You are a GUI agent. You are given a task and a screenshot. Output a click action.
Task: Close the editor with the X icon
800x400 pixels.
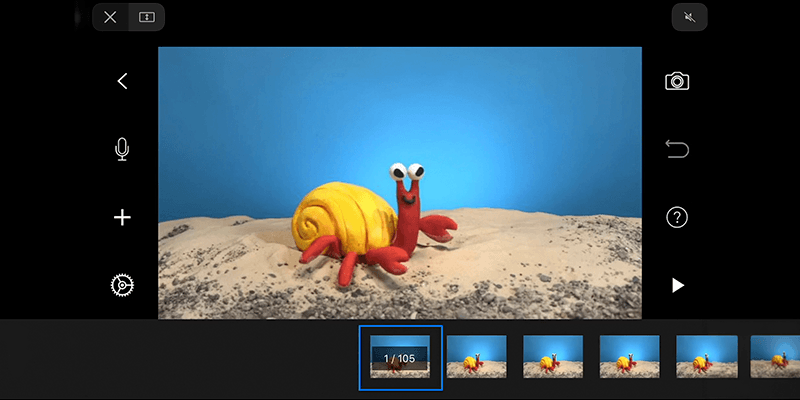click(x=110, y=17)
